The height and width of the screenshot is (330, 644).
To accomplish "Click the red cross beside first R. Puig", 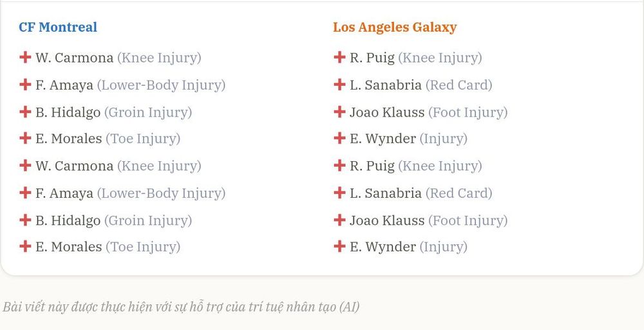I will [339, 57].
